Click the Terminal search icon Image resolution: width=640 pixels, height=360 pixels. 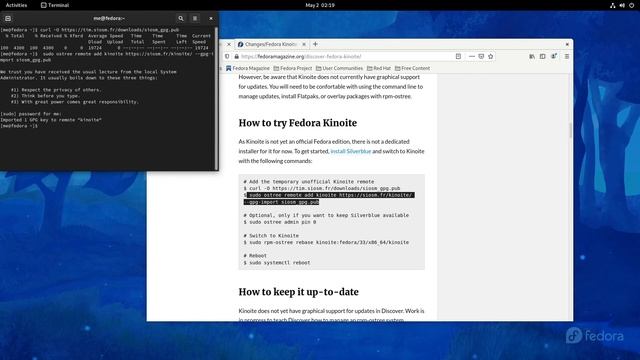pos(181,18)
